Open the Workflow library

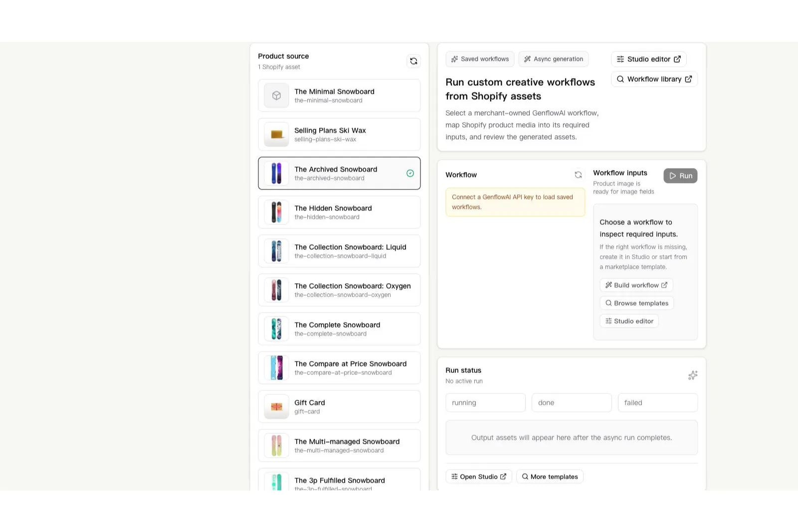pos(654,79)
